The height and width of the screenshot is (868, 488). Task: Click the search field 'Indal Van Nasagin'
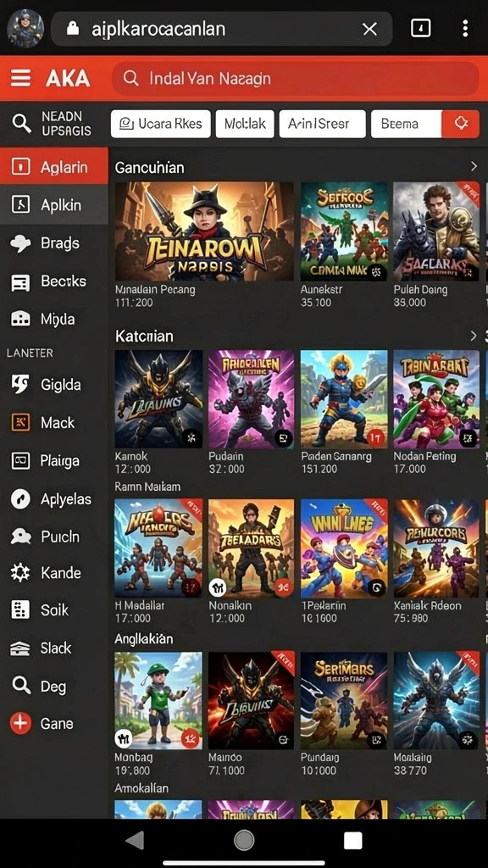pyautogui.click(x=296, y=78)
